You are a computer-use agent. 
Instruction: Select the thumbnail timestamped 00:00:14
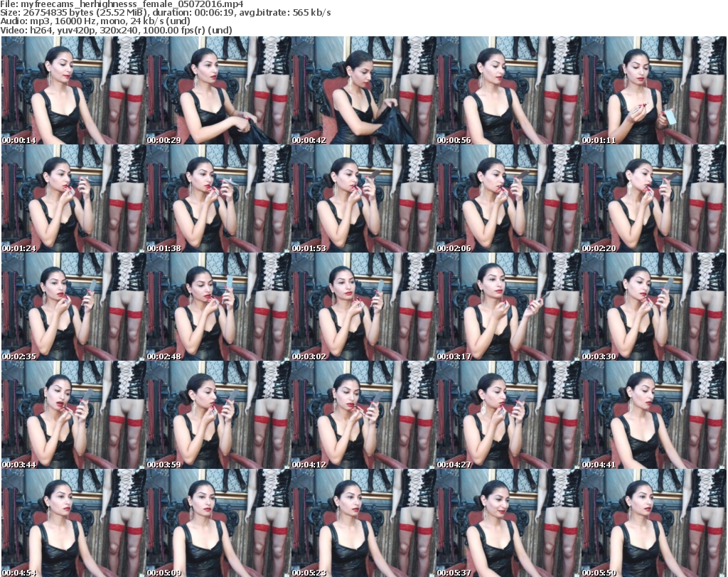point(74,90)
